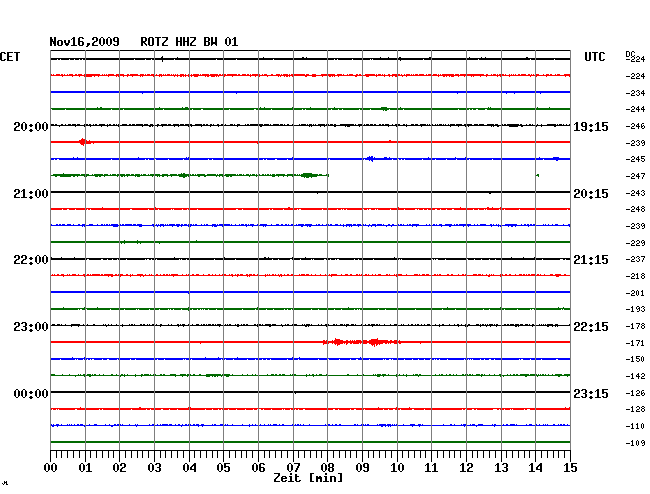Click the -247 DC offset value
This screenshot has width=650, height=494.
[x=635, y=176]
